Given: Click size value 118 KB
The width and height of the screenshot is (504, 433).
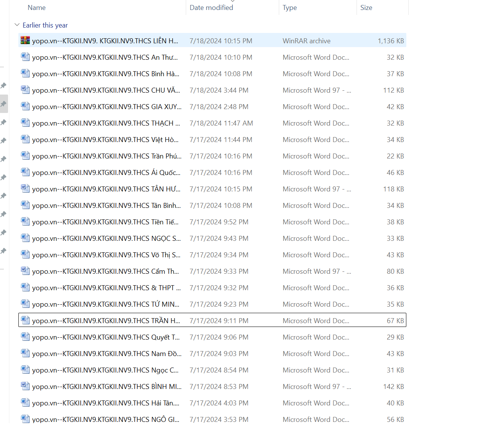Looking at the screenshot, I should [393, 189].
